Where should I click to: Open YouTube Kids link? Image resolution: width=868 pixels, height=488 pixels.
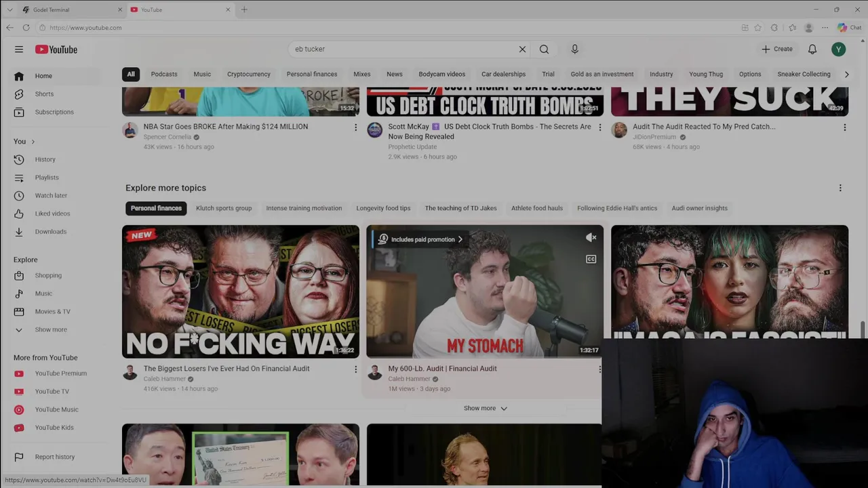56,428
